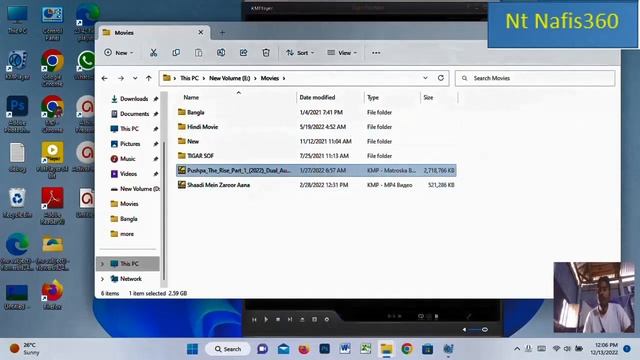Viewport: 640px width, 360px height.
Task: Click Play button in KMPlayer window
Action: click(x=266, y=320)
